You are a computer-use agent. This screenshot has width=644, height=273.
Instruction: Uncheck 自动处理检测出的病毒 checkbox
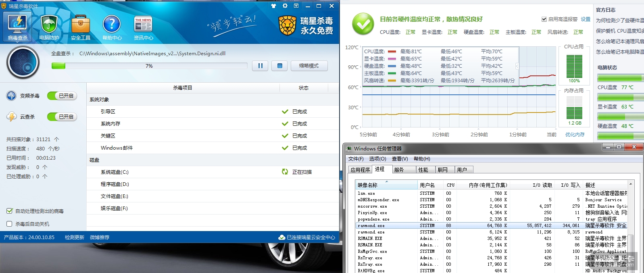tap(10, 211)
